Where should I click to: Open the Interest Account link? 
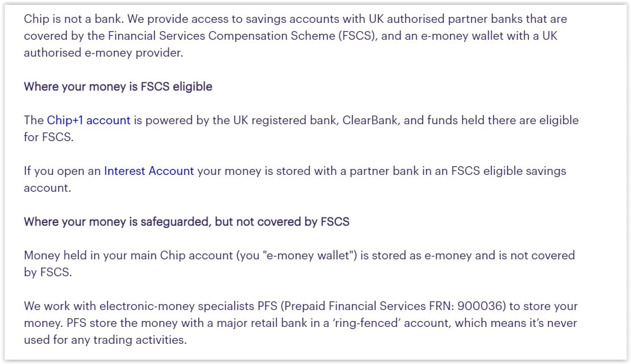pos(149,171)
